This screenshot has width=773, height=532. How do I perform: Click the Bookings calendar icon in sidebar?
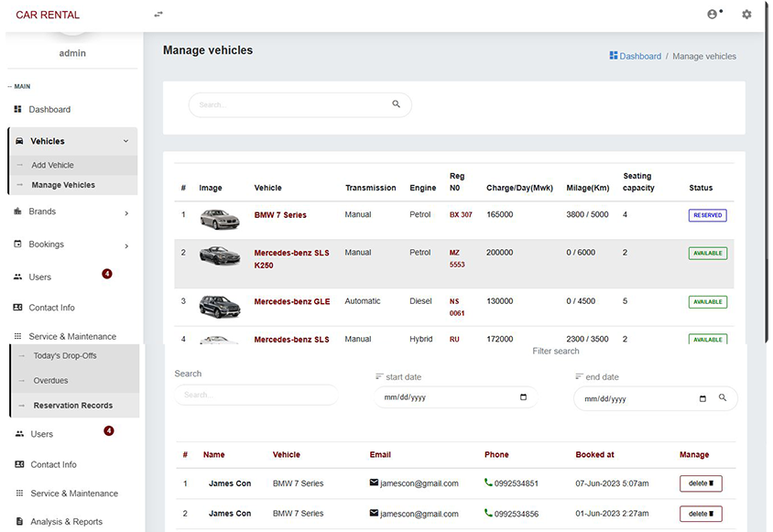coord(17,244)
